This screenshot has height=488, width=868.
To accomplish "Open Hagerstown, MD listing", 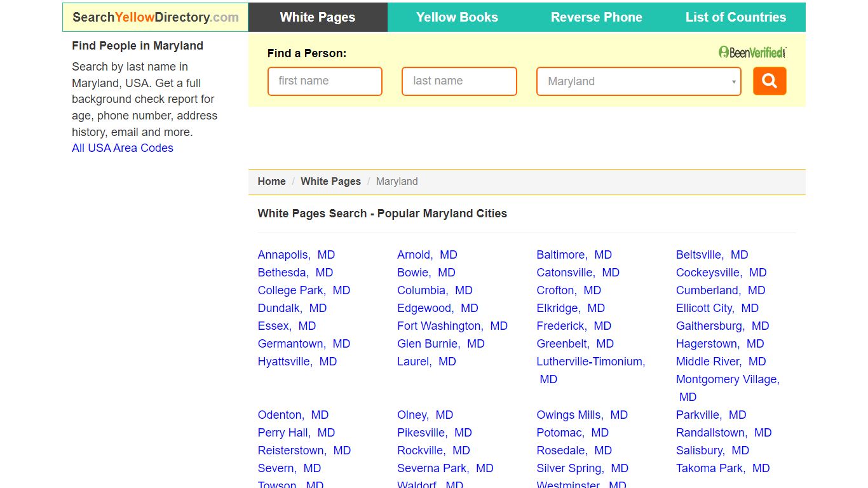I will click(720, 344).
